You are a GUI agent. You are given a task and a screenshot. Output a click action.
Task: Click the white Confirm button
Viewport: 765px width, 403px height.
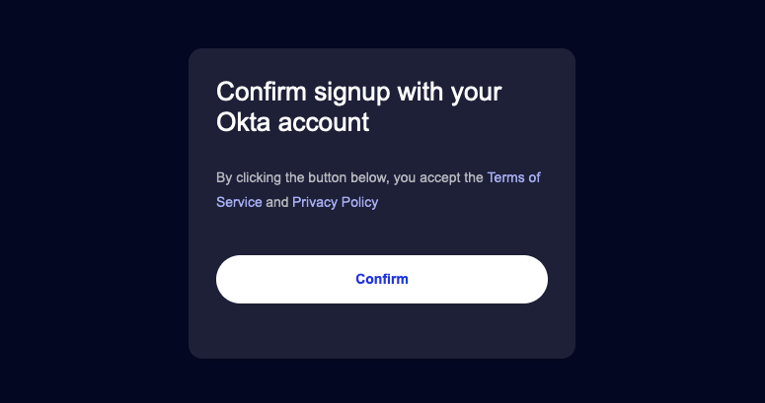(x=382, y=279)
